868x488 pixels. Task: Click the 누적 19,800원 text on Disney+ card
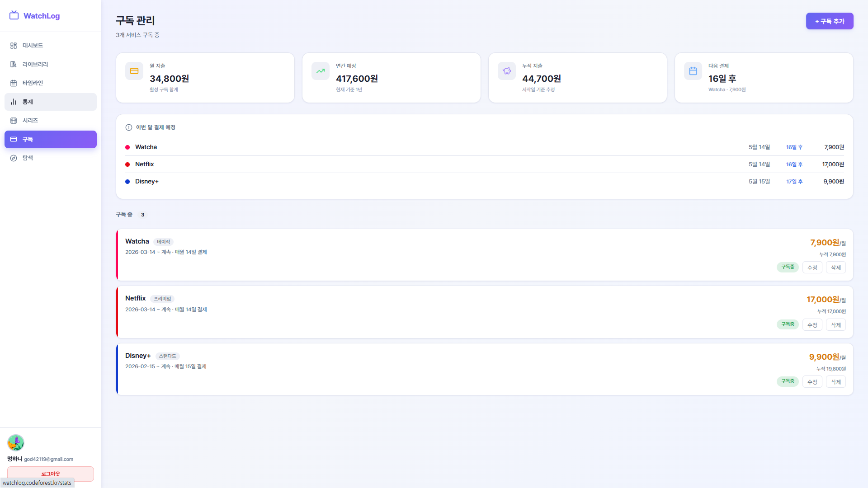pos(831,369)
